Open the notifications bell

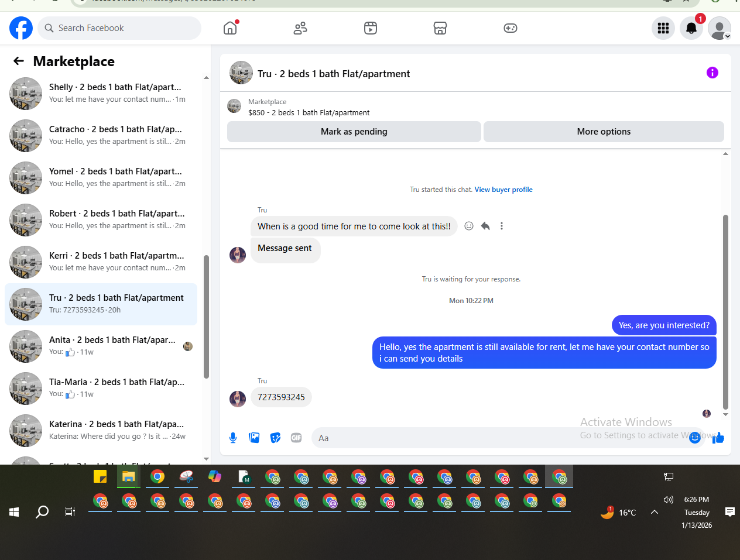pos(691,28)
